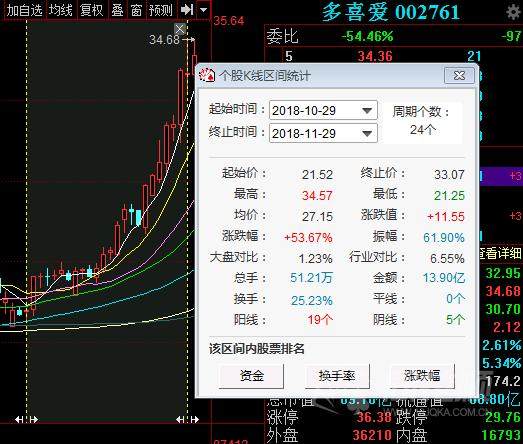
Task: Open the 均线 toolbar option
Action: (x=60, y=10)
